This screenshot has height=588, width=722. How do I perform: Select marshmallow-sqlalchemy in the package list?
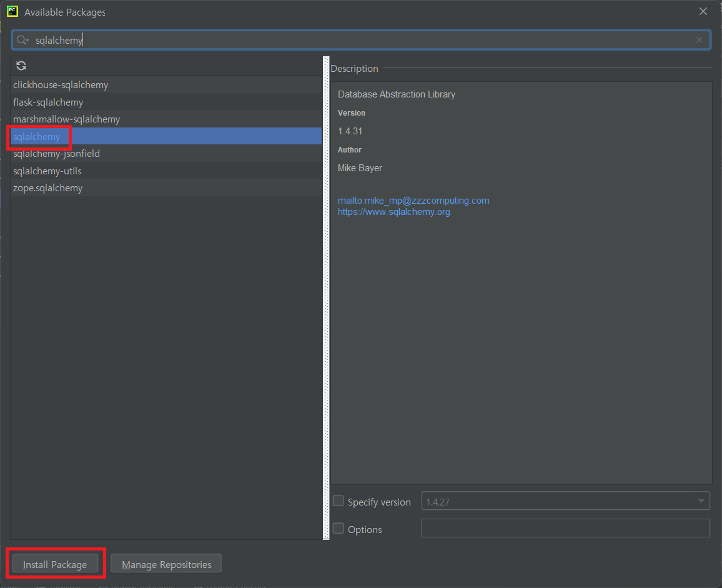click(x=166, y=119)
